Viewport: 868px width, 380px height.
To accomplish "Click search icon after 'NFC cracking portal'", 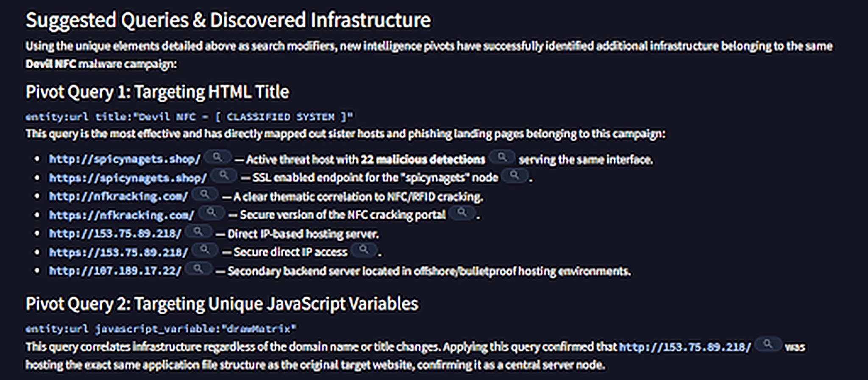I will click(x=462, y=213).
